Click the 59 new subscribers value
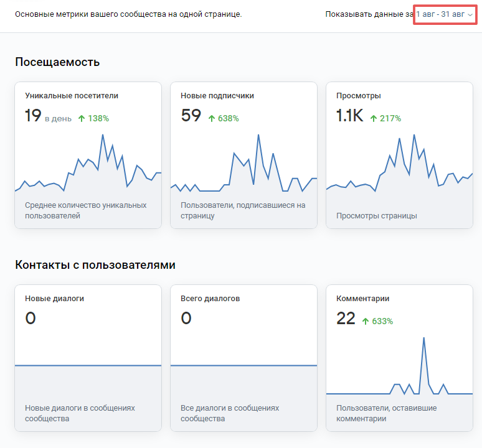This screenshot has height=448, width=482. click(191, 116)
